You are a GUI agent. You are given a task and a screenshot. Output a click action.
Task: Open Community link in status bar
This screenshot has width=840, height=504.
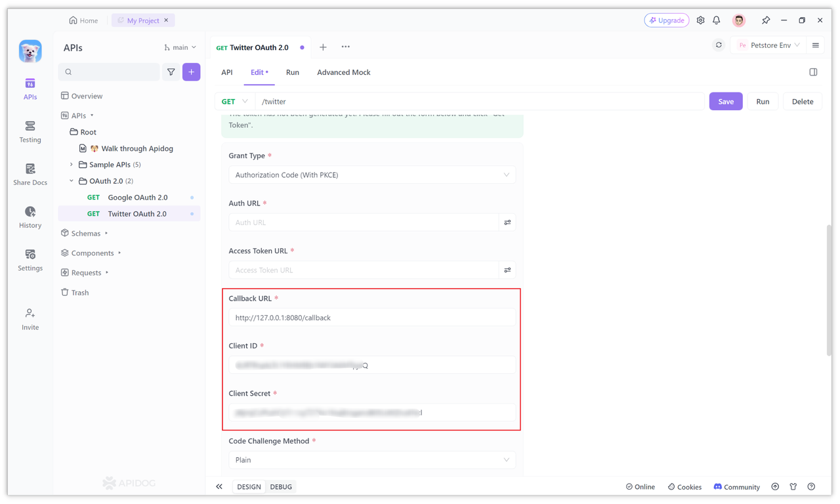coord(736,487)
